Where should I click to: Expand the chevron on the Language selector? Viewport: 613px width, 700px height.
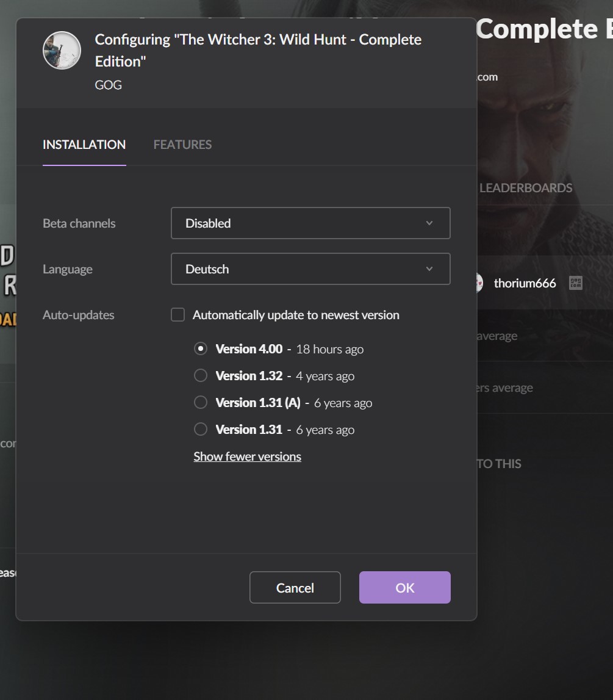(429, 269)
